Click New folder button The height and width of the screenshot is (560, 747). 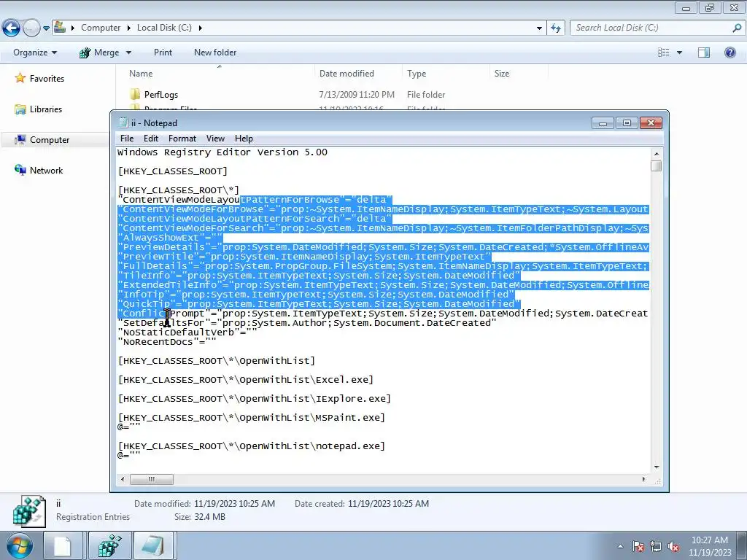215,52
